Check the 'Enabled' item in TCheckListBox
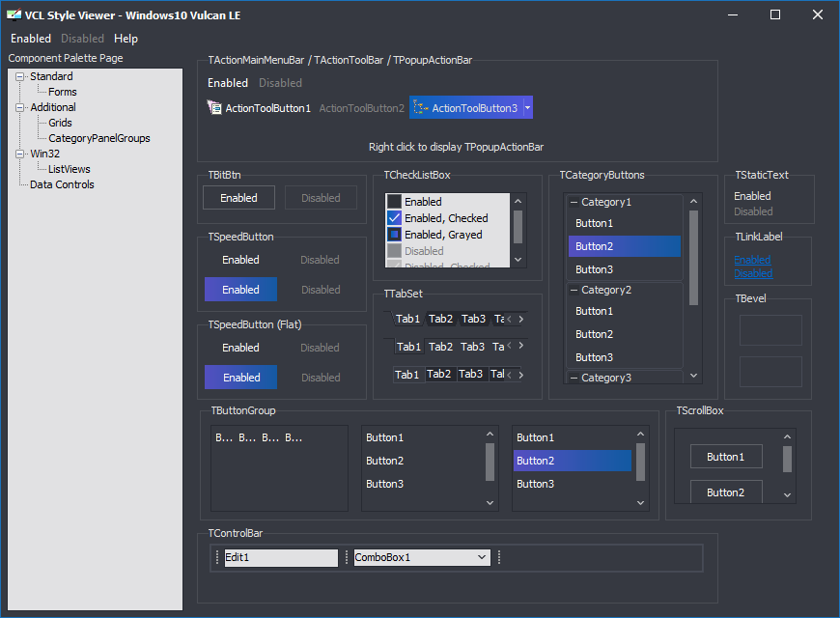This screenshot has height=618, width=840. [x=394, y=202]
